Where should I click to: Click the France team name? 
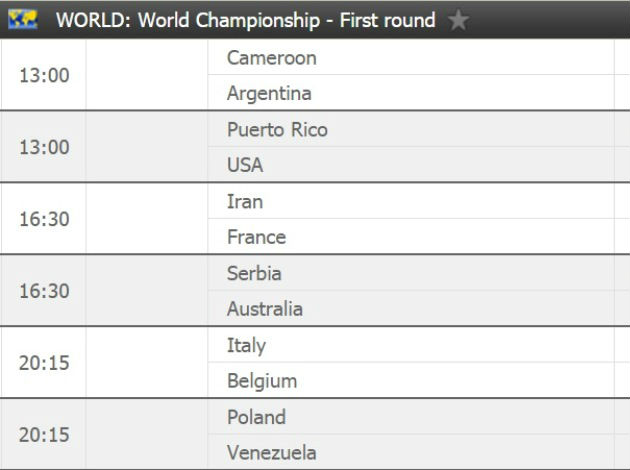coord(256,238)
